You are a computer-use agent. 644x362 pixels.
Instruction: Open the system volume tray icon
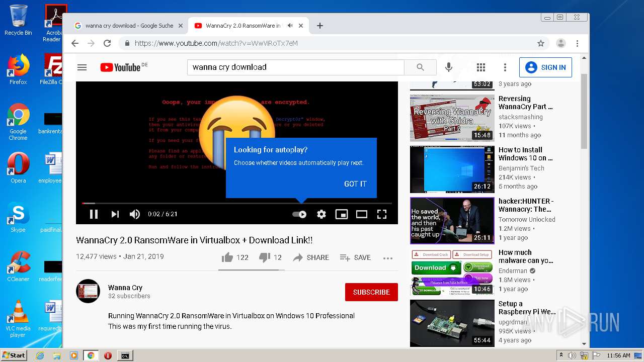point(572,355)
